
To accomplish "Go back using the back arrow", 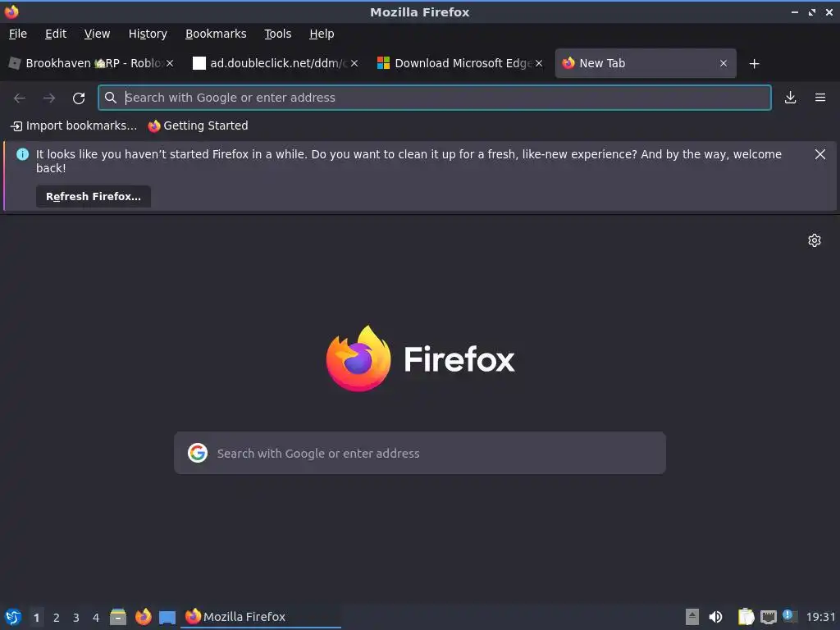I will [20, 98].
